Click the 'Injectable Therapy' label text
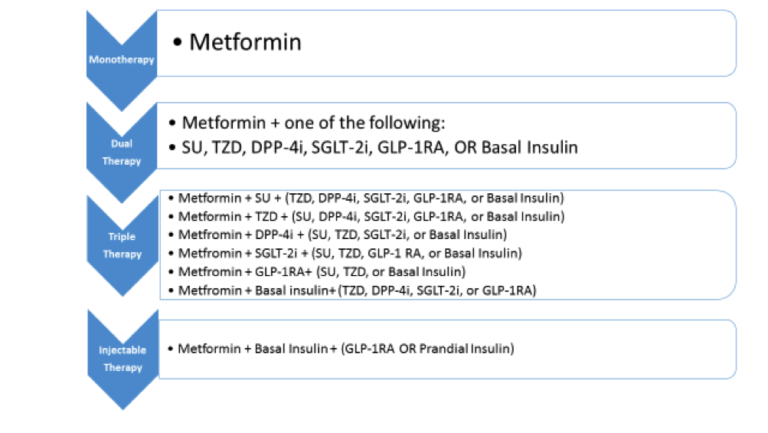The image size is (768, 433). [122, 359]
